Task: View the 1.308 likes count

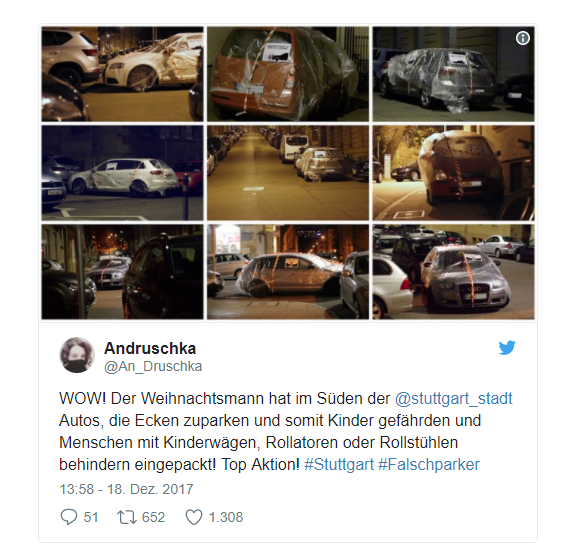Action: click(226, 517)
